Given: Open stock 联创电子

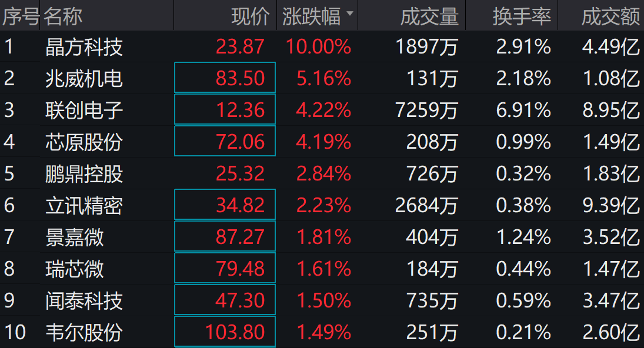Looking at the screenshot, I should click(84, 110).
